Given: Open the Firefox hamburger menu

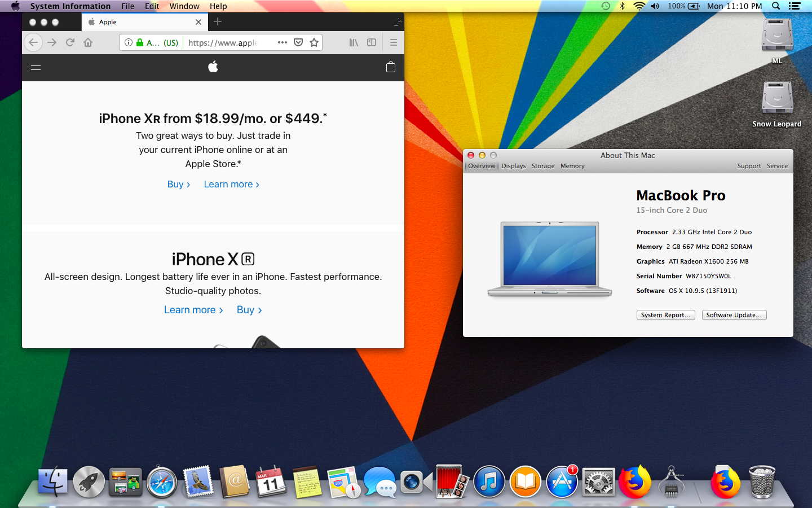Looking at the screenshot, I should pos(394,42).
